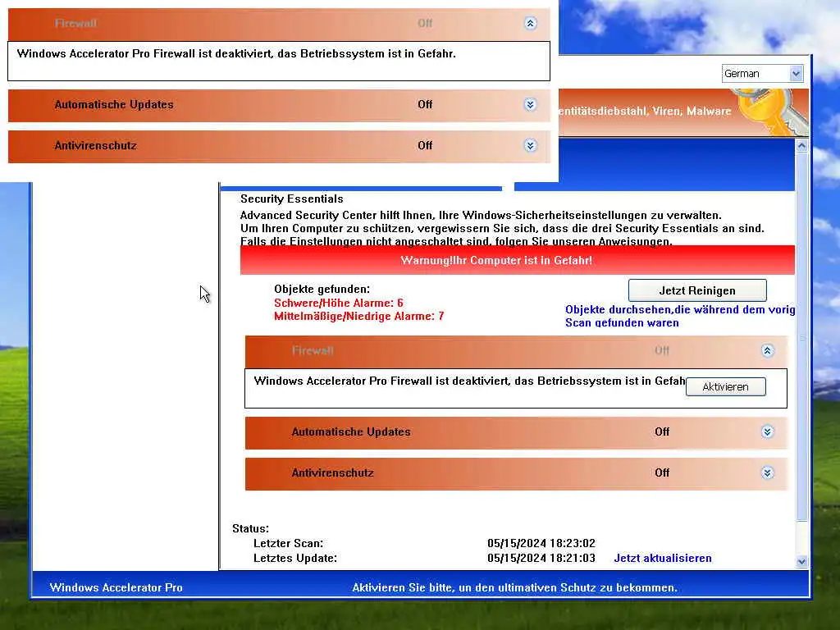Image resolution: width=840 pixels, height=630 pixels.
Task: Click the scrollbar down arrow
Action: [801, 561]
